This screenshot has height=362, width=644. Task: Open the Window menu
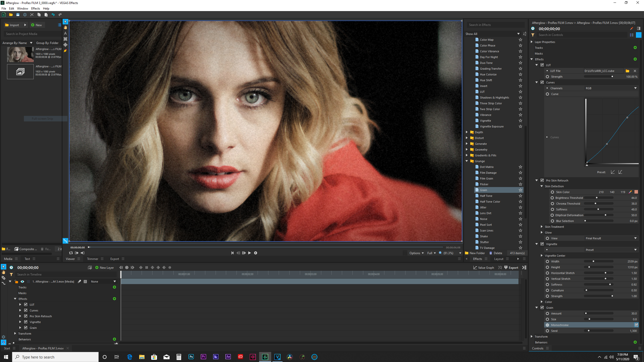coord(22,8)
